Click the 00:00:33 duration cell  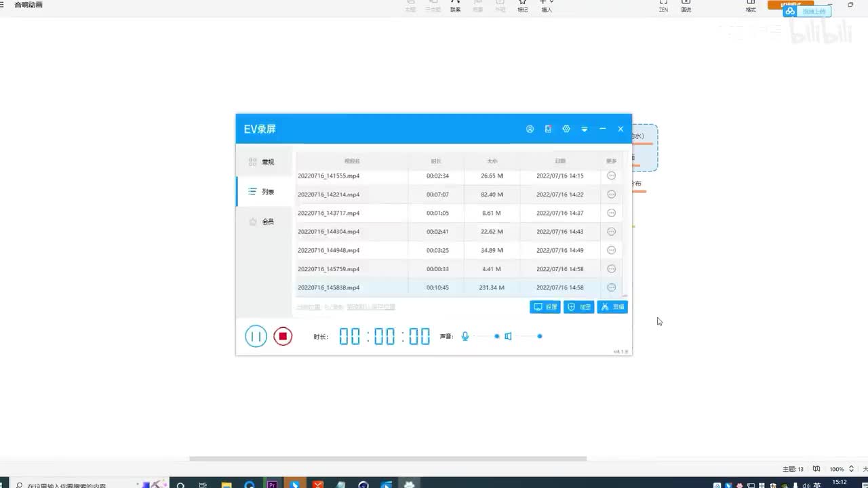(x=437, y=269)
